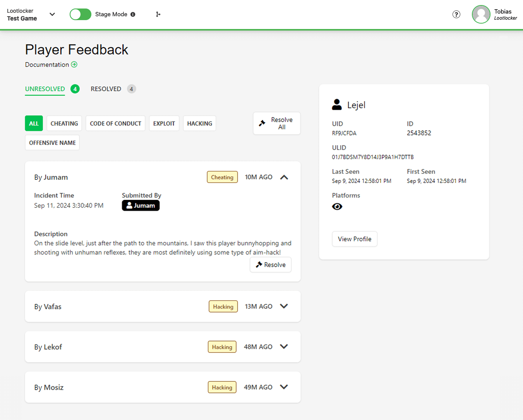Screen dimensions: 523x420
Task: Click the eye icon under Platforms
Action: pyautogui.click(x=337, y=207)
